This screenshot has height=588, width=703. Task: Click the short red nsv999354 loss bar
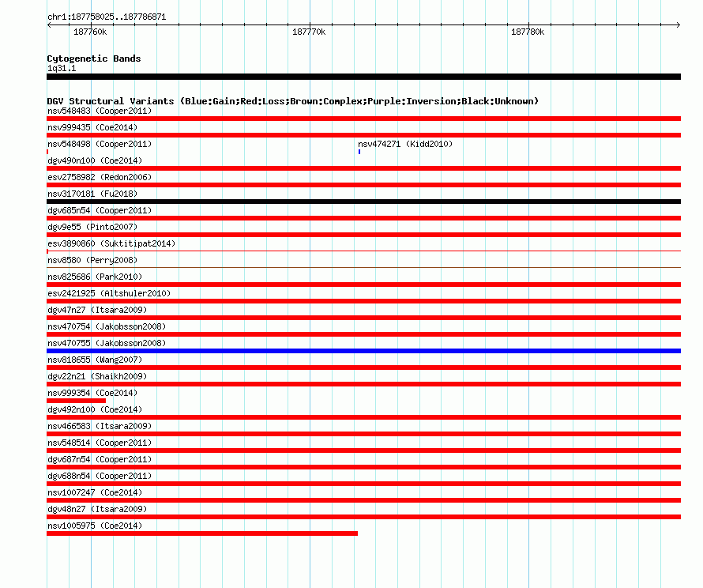point(76,401)
